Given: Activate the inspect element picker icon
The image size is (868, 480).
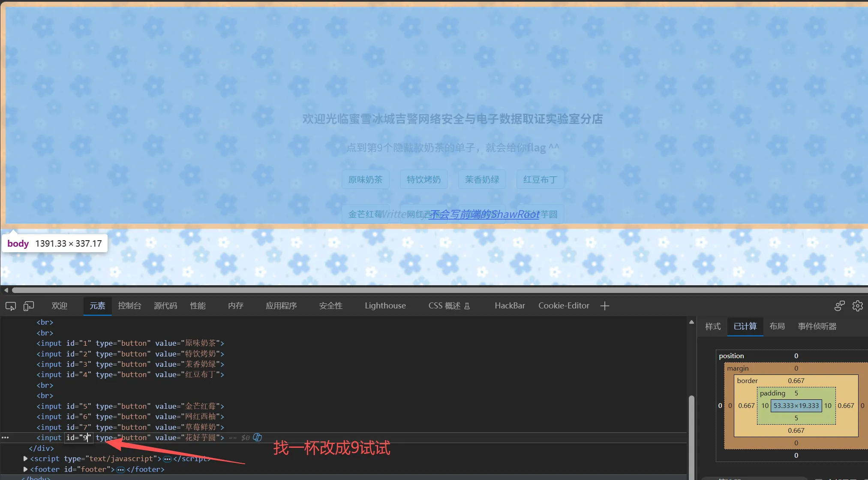Looking at the screenshot, I should [11, 306].
